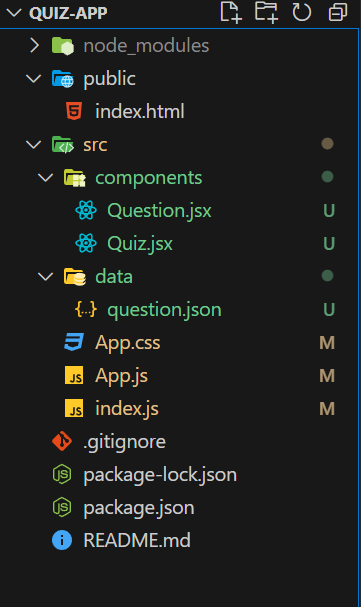This screenshot has width=361, height=607.
Task: Click the React icon beside Quiz.jsx
Action: [86, 243]
